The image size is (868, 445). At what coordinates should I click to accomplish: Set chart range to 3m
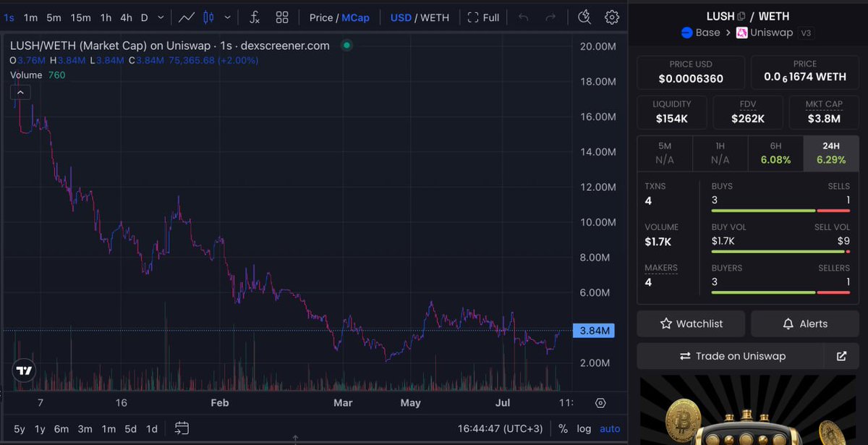click(x=85, y=428)
